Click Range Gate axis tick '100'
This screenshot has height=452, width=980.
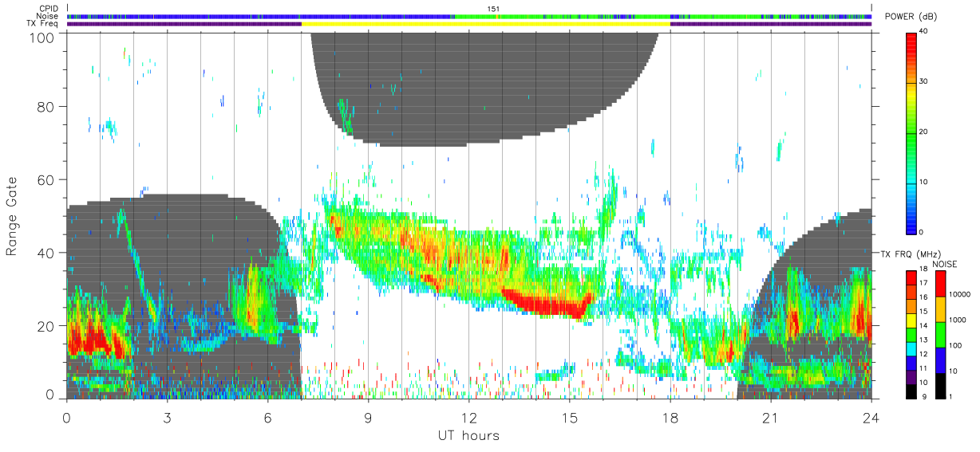[x=41, y=37]
